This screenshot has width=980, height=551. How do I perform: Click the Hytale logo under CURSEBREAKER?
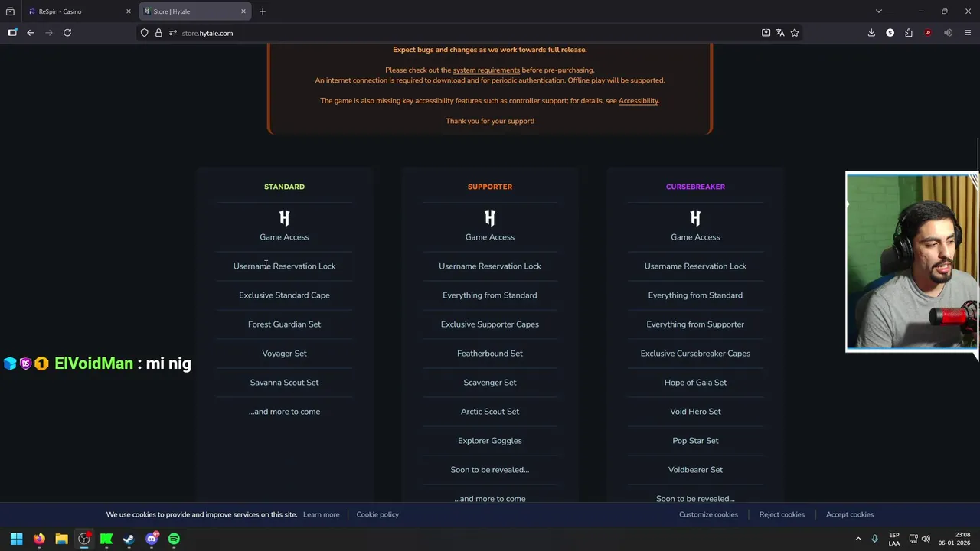[x=695, y=219]
